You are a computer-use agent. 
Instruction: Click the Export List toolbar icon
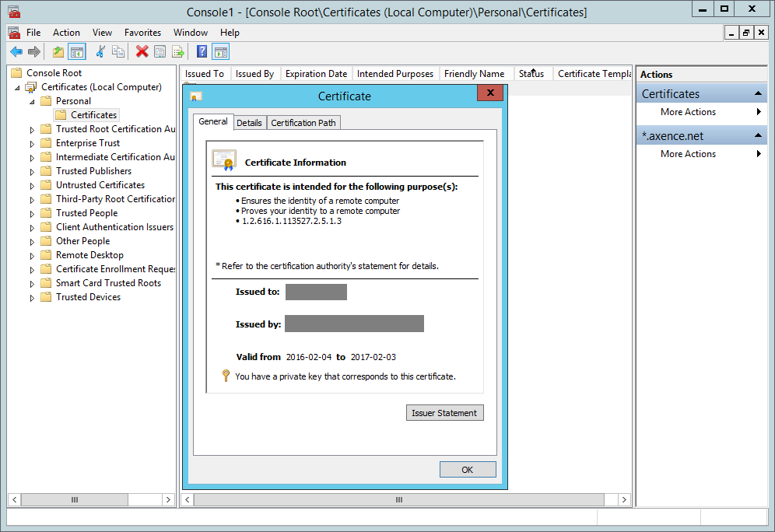[x=178, y=52]
